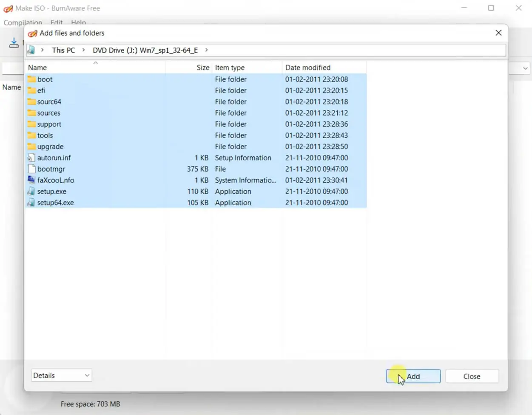Click the setup64.exe application icon
This screenshot has height=415, width=532.
[x=31, y=203]
